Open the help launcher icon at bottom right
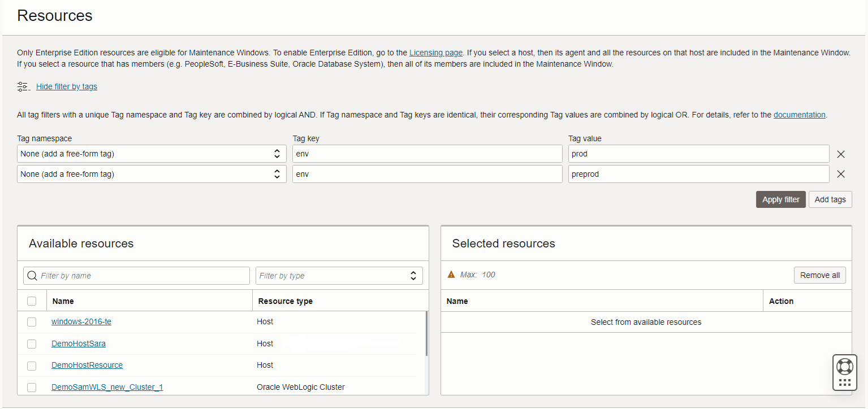Screen dimensions: 868x409 [844, 372]
